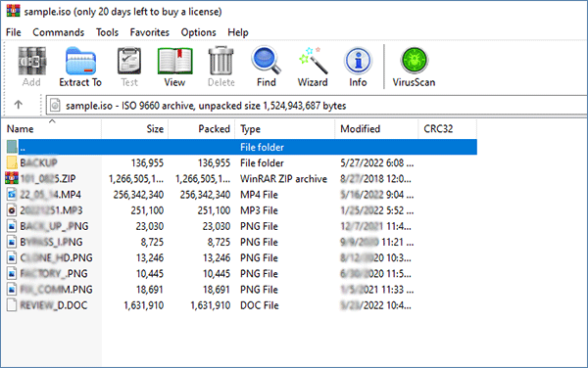
Task: Select the file ending in COMM.PNG
Action: [56, 290]
